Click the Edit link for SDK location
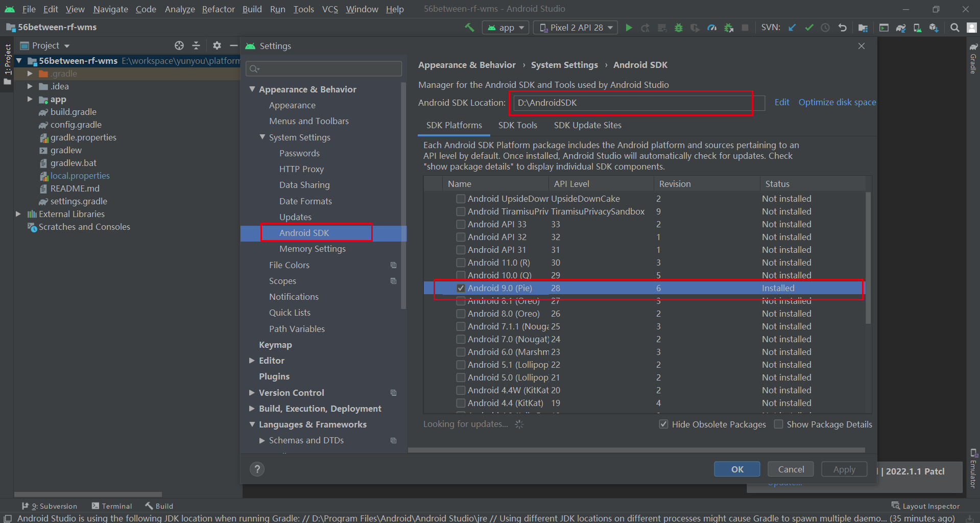This screenshot has width=980, height=523. 781,102
